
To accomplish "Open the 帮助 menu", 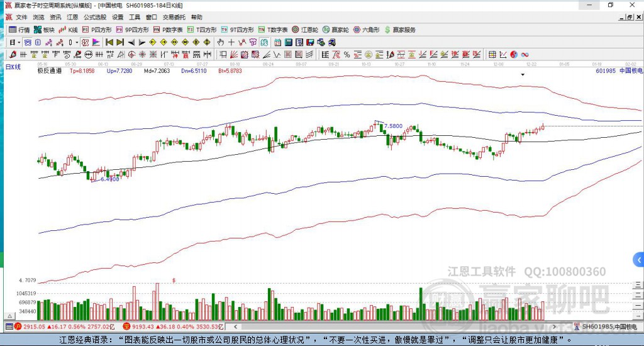I will pyautogui.click(x=197, y=17).
